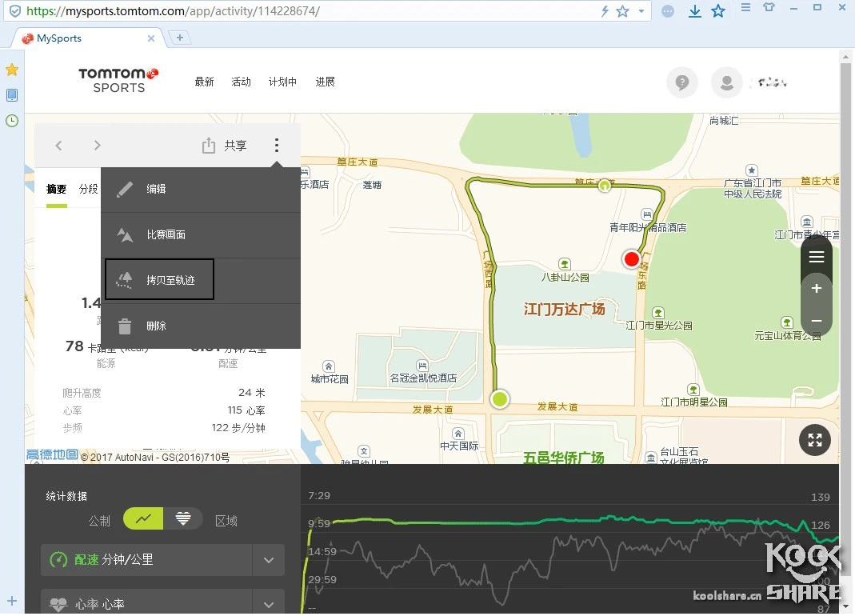Click the 江门万达广场 map label
The image size is (855, 616).
click(565, 310)
